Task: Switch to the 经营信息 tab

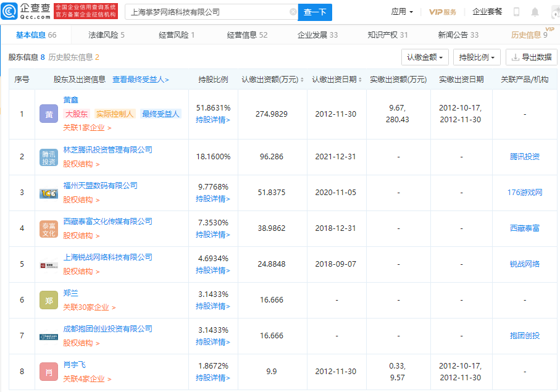Action: (247, 35)
